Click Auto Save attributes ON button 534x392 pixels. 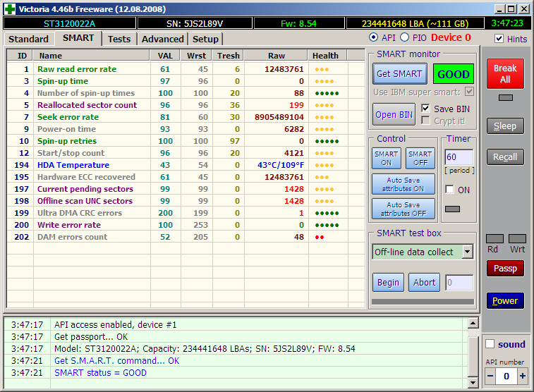403,184
